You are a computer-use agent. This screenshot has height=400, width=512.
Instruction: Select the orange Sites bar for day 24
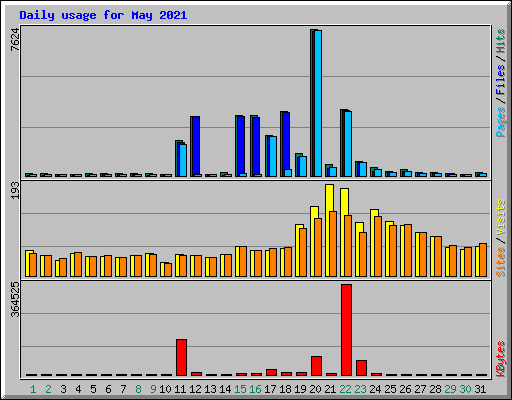click(378, 246)
